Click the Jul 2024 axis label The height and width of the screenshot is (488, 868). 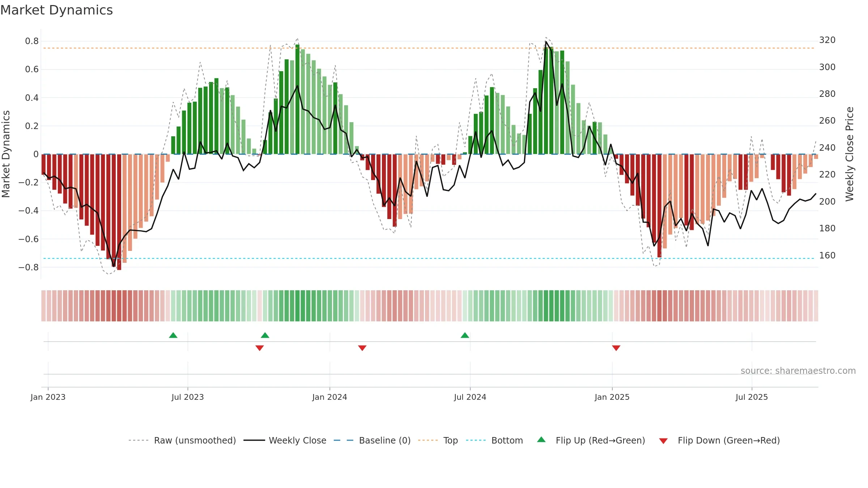click(x=470, y=397)
